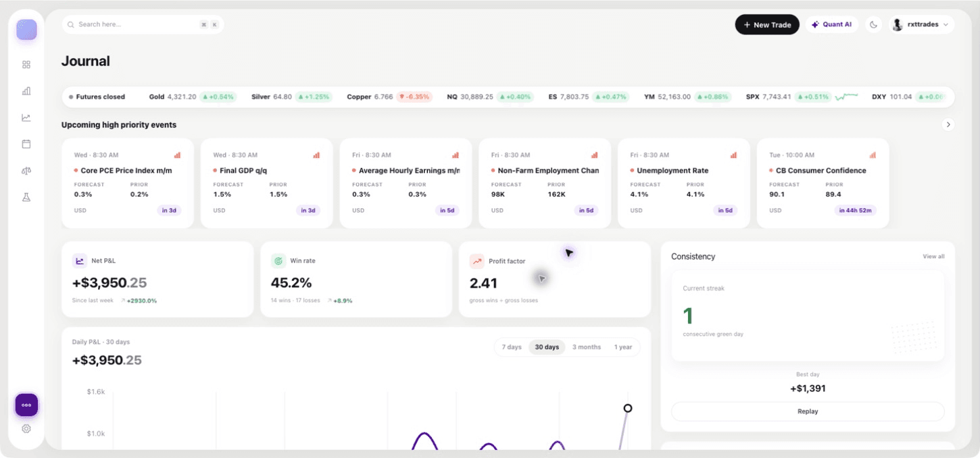
Task: Click impact bars icon on Non-Farm Employment card
Action: point(595,155)
